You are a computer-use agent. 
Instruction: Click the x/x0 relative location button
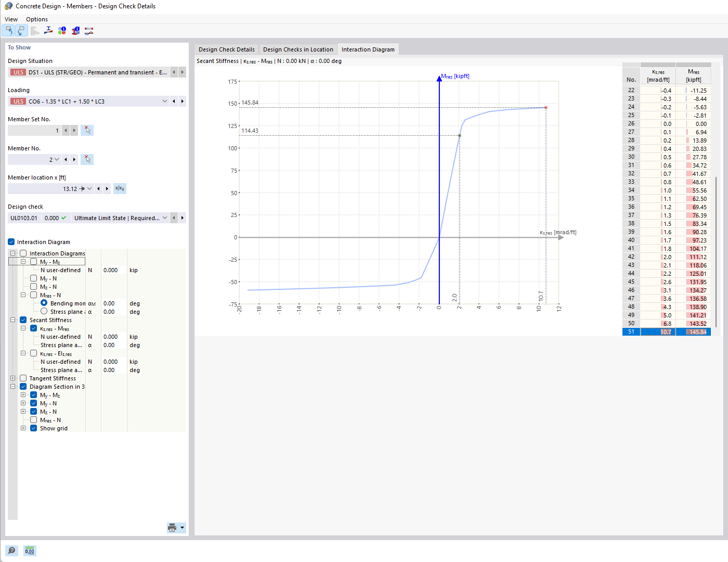120,188
